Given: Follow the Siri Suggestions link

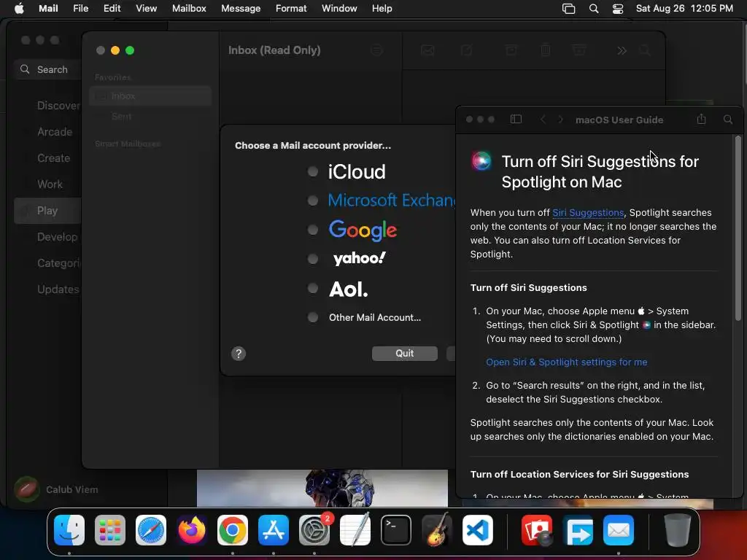Looking at the screenshot, I should (588, 212).
